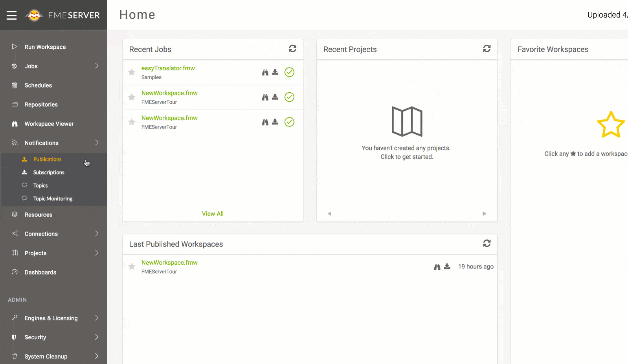
Task: Open easyTranslator.fmw job link
Action: pyautogui.click(x=168, y=68)
